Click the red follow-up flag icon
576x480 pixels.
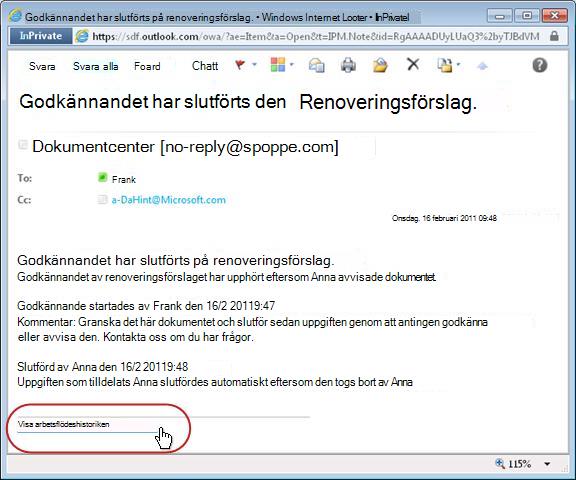(240, 65)
